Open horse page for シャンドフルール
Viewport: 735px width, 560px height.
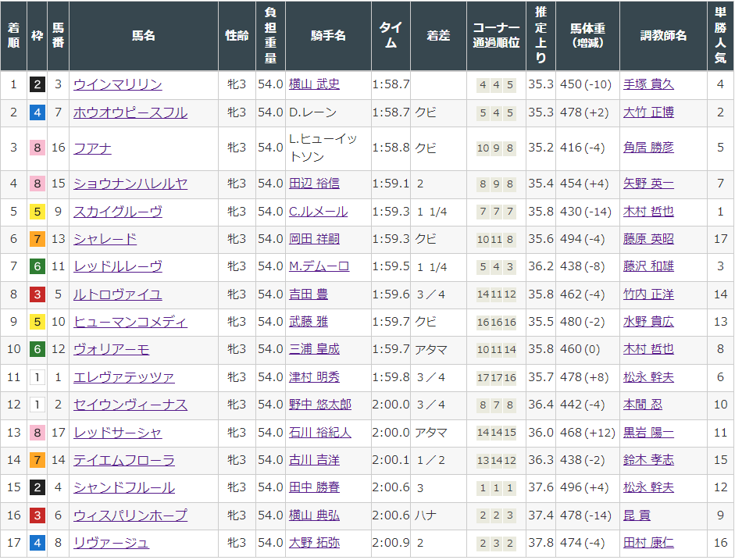(x=124, y=487)
